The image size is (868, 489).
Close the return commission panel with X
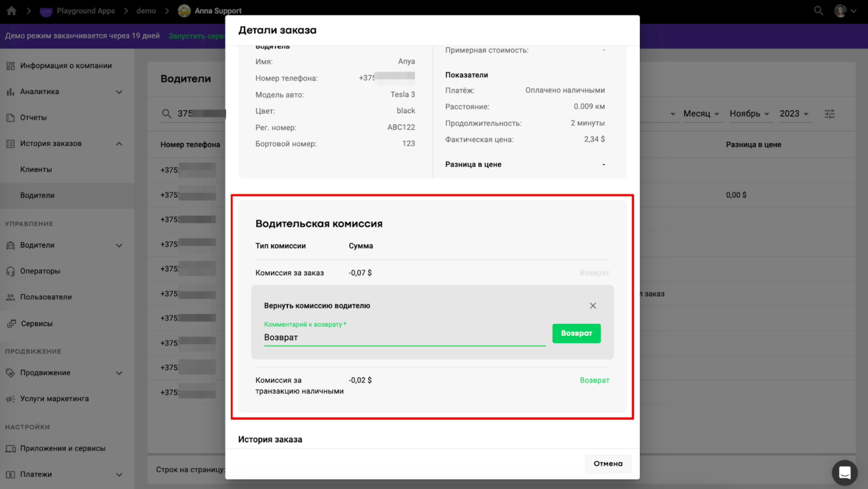pos(593,306)
